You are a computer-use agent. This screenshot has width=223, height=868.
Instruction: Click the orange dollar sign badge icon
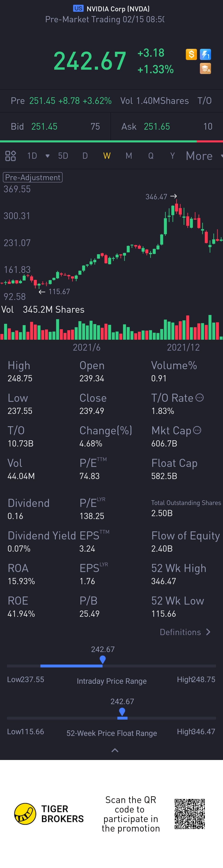point(191,54)
